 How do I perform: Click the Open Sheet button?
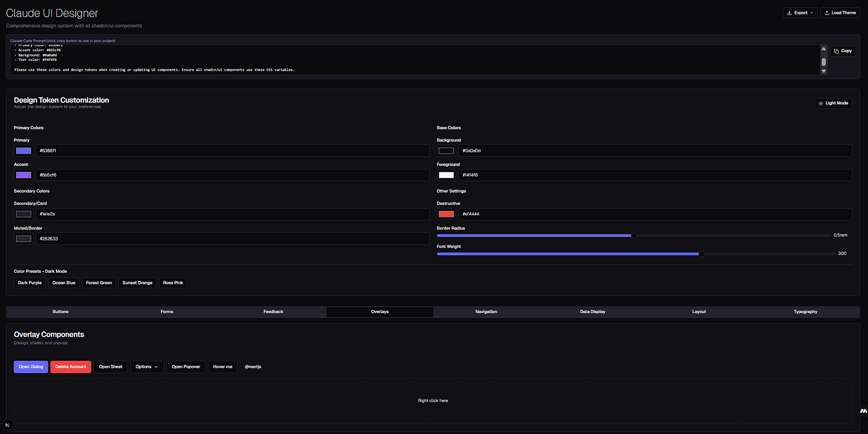111,366
